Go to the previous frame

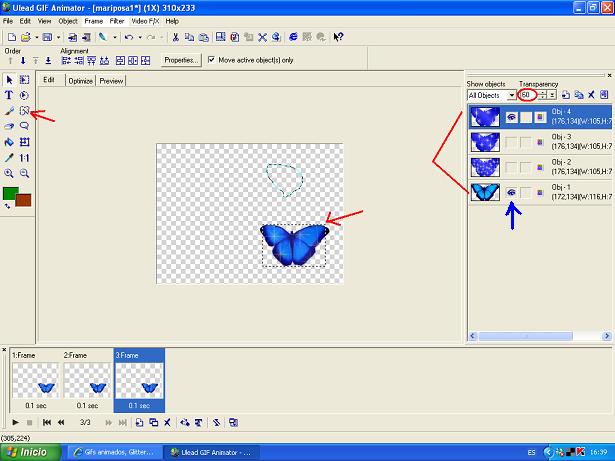(x=61, y=423)
